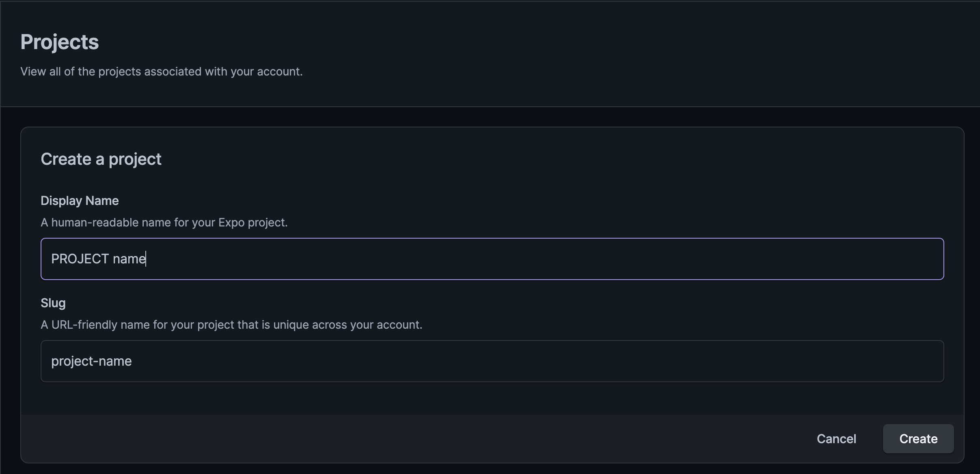Cancel the project creation form
The image size is (980, 474).
(x=836, y=439)
